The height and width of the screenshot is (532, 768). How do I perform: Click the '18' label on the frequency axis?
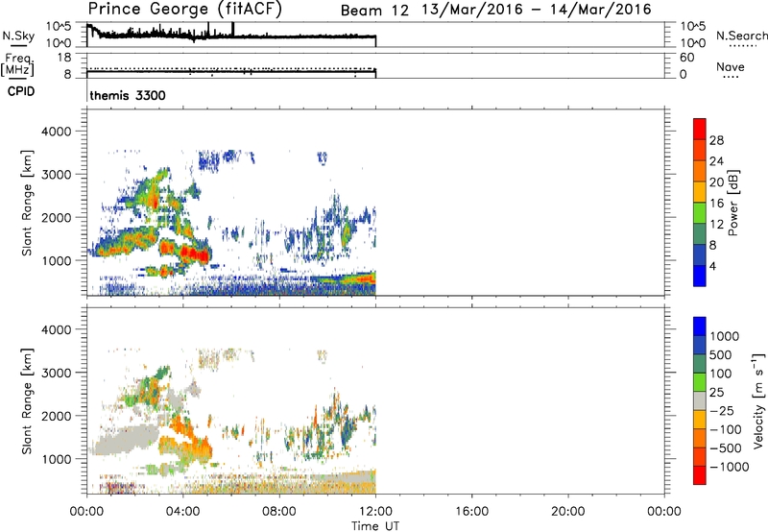(64, 58)
